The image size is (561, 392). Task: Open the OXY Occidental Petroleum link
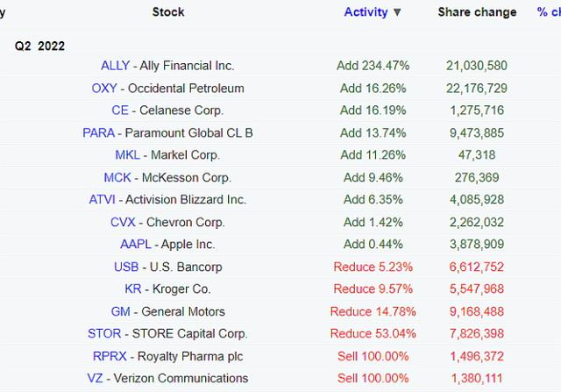click(x=104, y=89)
